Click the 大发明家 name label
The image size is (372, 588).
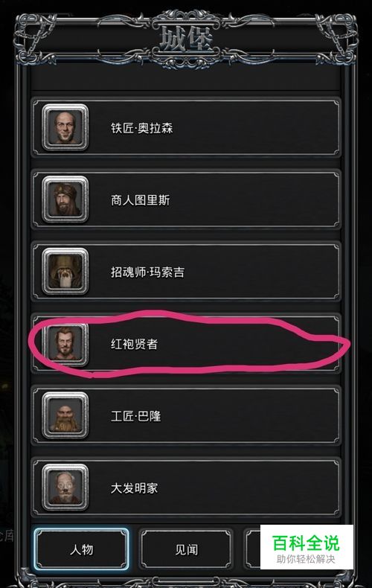(134, 488)
